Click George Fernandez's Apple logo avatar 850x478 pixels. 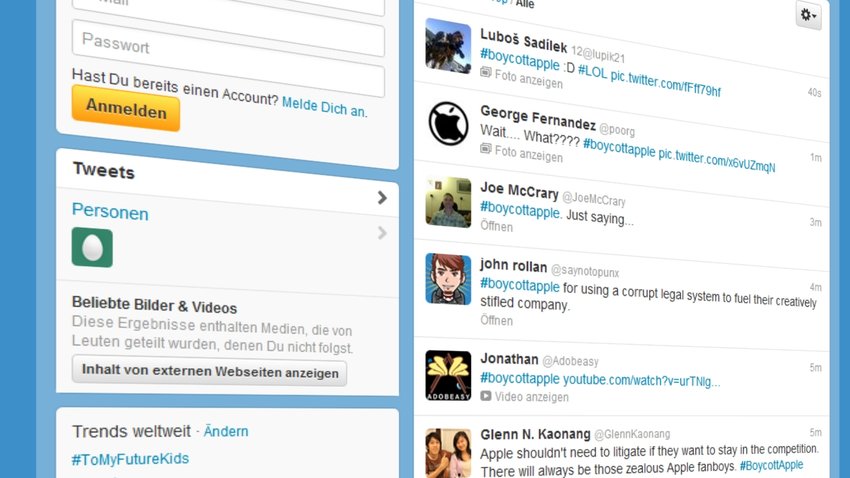pyautogui.click(x=448, y=124)
